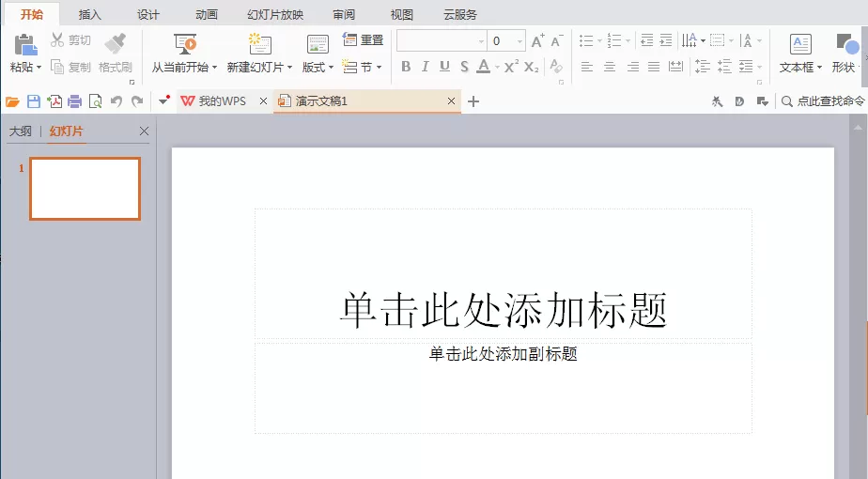Toggle Bold formatting
Screen dimensions: 868x479
point(406,67)
